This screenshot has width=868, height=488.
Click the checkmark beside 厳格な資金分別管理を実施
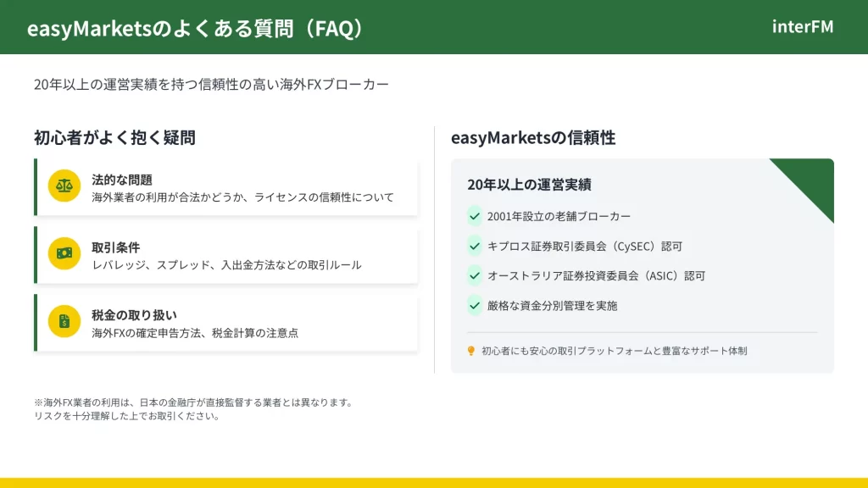coord(475,305)
